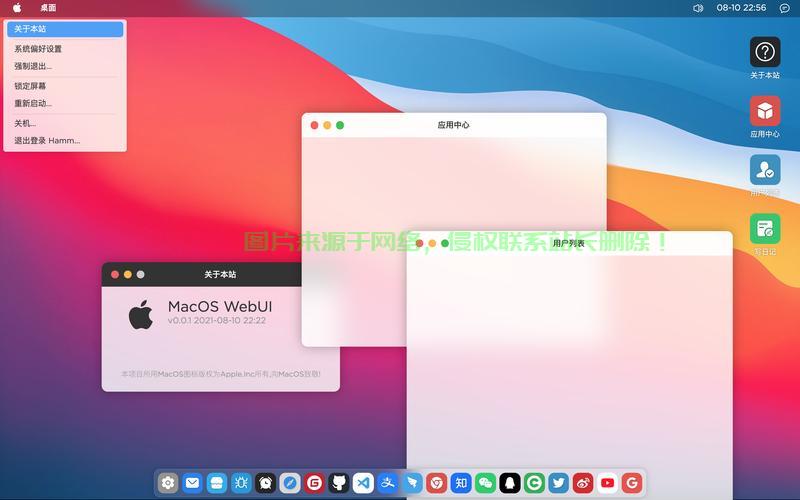
Task: Click the date and time 08-10 22:56
Action: [741, 8]
